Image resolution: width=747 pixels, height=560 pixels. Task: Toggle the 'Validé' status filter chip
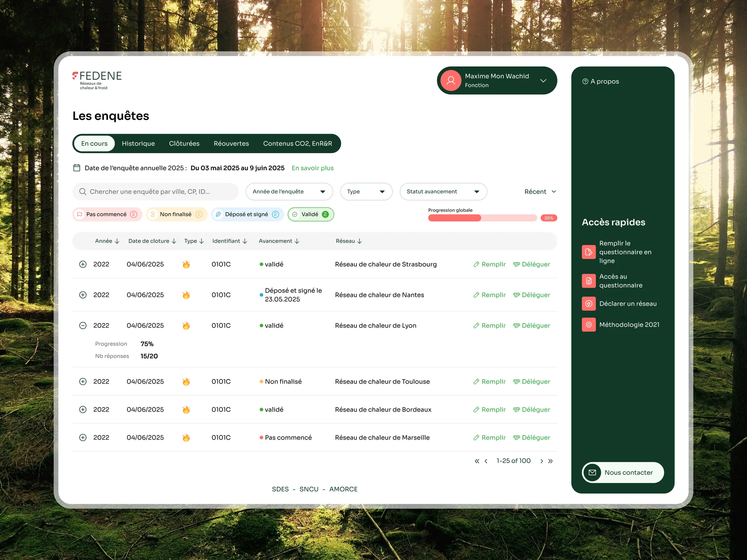coord(311,214)
